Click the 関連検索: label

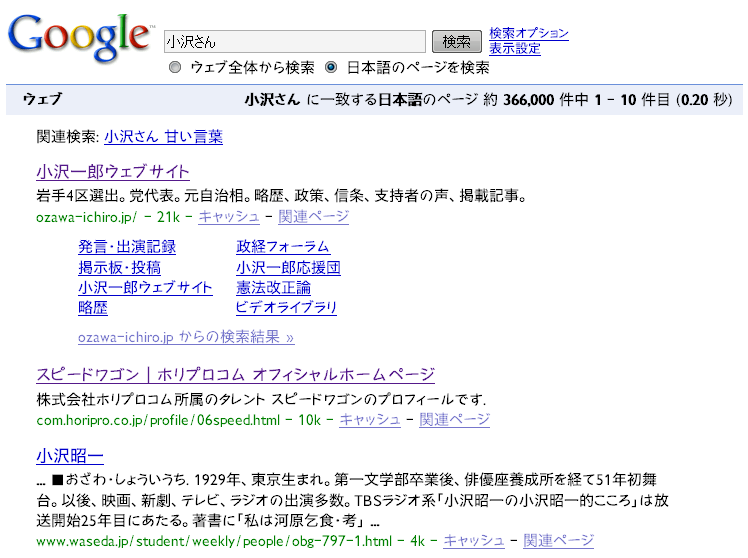point(68,137)
